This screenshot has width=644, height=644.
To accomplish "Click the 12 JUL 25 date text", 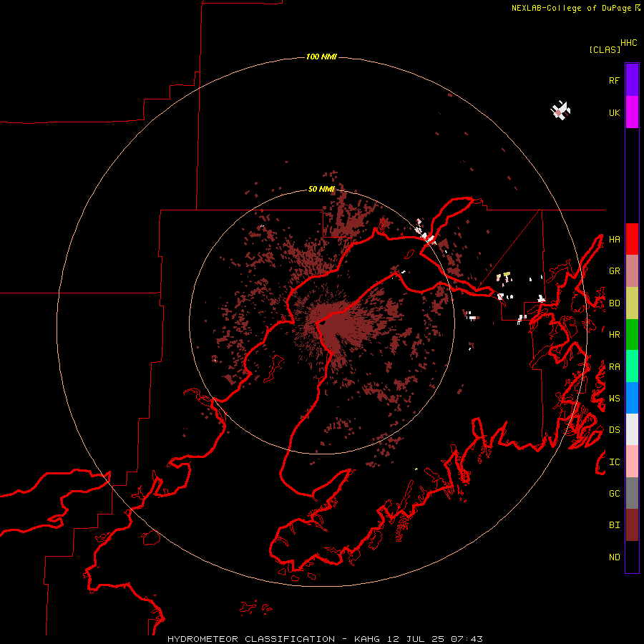I will 416,639.
